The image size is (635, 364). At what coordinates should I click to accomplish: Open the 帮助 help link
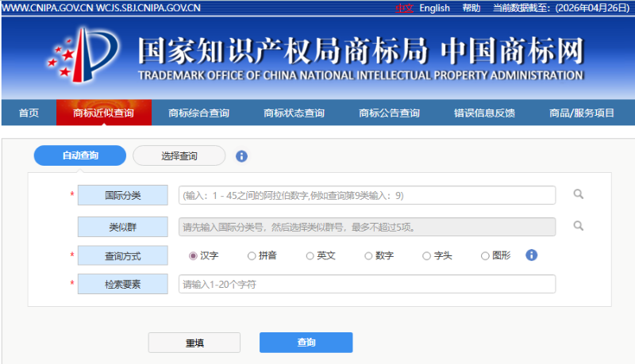pyautogui.click(x=471, y=8)
